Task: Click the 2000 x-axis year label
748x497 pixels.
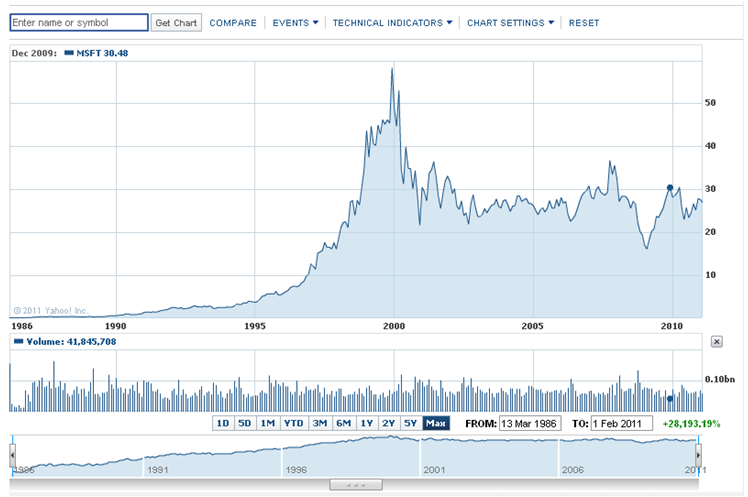Action: pos(394,326)
